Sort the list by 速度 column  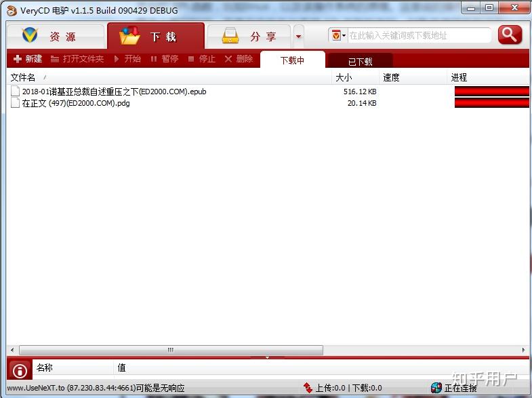point(413,77)
